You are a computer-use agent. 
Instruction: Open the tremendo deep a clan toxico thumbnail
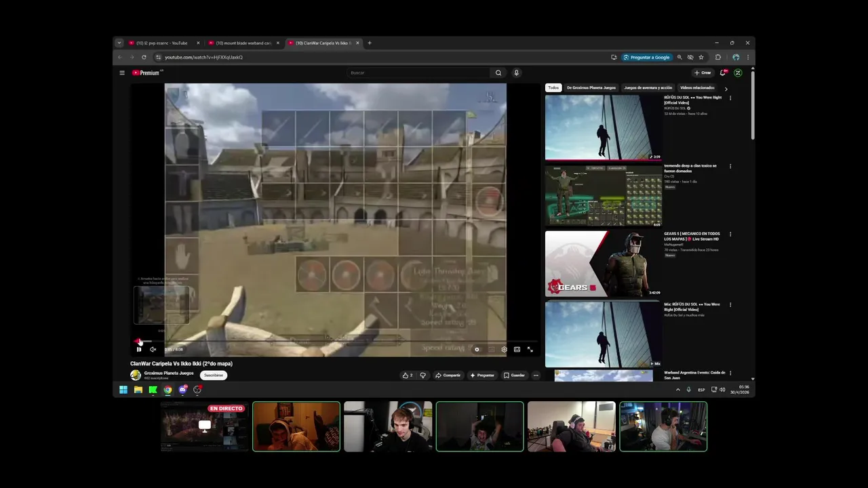click(604, 195)
